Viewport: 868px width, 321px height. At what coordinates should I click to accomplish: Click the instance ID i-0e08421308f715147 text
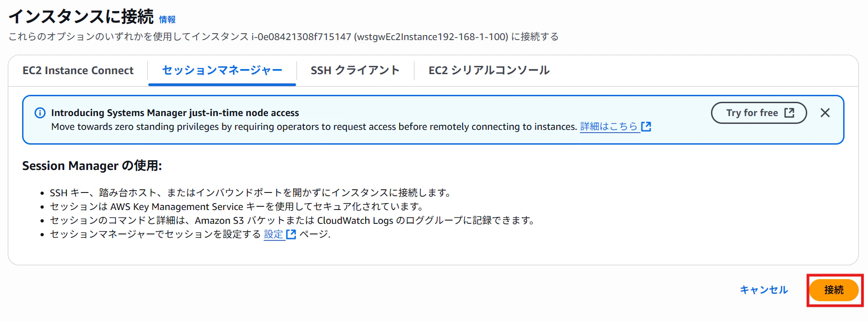click(x=301, y=37)
